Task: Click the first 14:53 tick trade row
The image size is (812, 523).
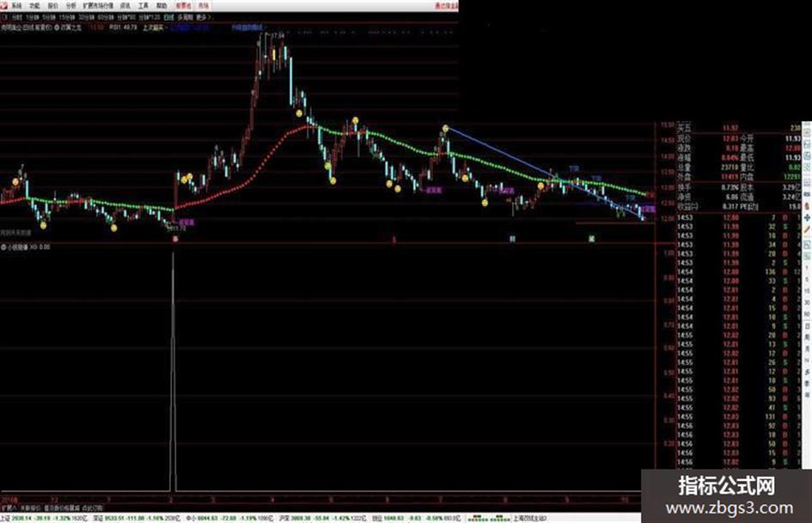Action: pos(740,217)
